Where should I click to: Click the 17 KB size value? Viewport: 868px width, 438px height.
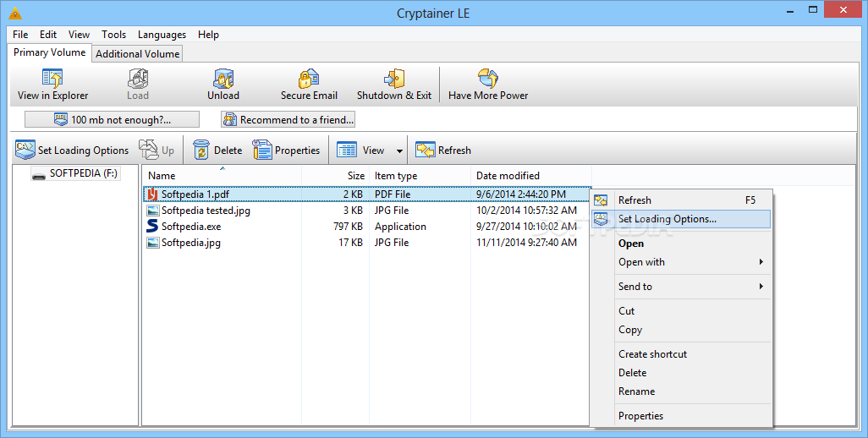tap(351, 242)
